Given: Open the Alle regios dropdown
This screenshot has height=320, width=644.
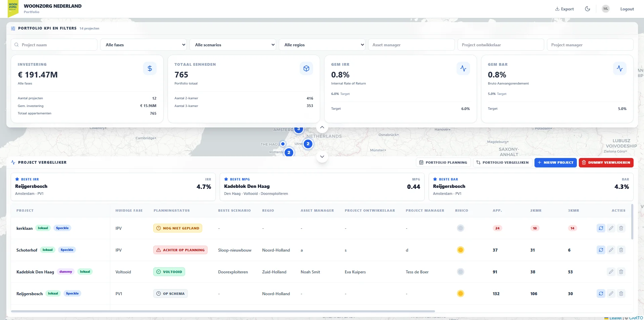Looking at the screenshot, I should pos(323,45).
